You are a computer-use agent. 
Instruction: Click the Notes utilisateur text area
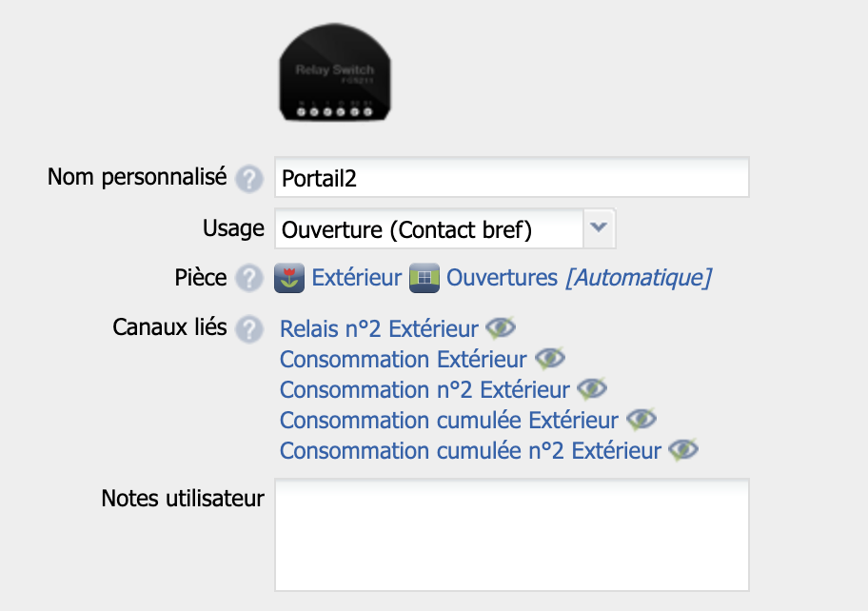[x=511, y=534]
